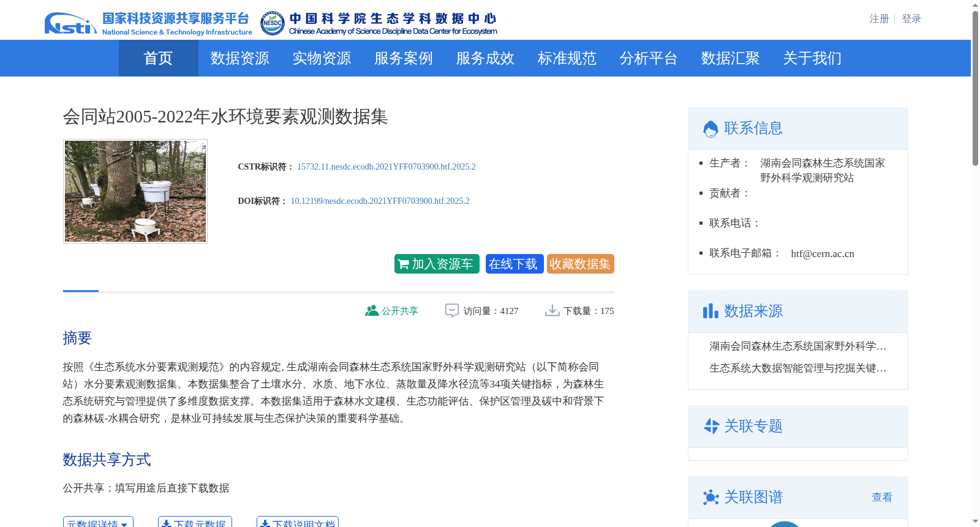Click the related topics pinwheel icon
This screenshot has height=527, width=980.
[x=711, y=426]
